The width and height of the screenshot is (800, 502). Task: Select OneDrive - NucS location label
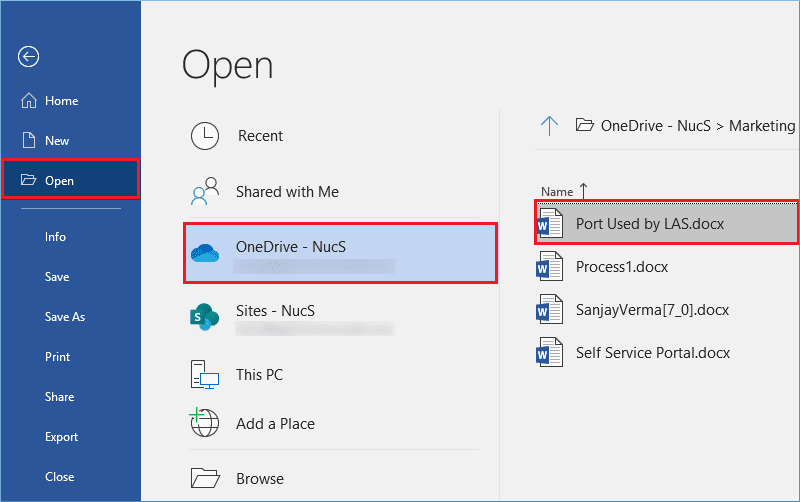pos(291,247)
